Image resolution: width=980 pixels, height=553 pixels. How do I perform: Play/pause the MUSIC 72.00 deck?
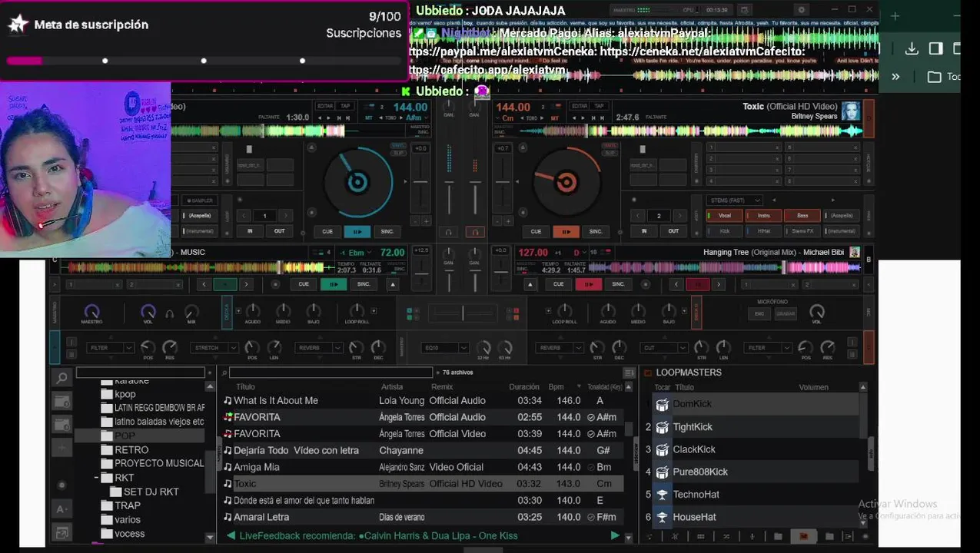[x=333, y=284]
